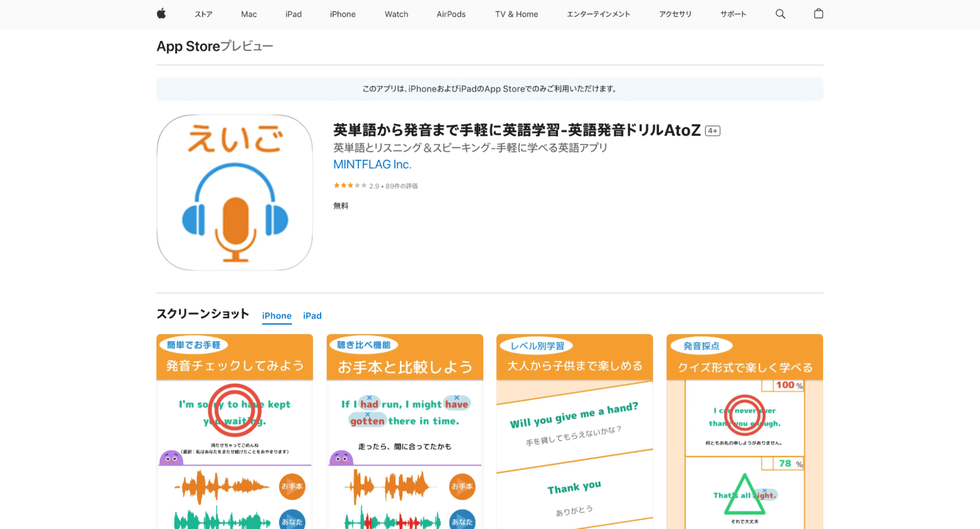
Task: Click the App Store heading link
Action: tap(188, 46)
